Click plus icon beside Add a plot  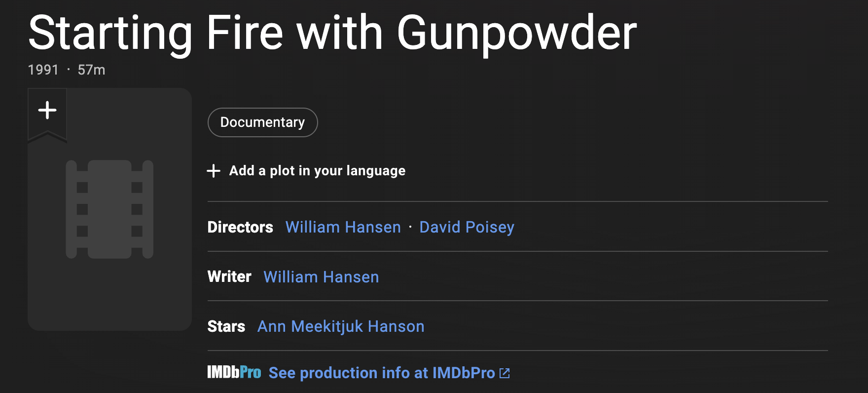coord(214,171)
